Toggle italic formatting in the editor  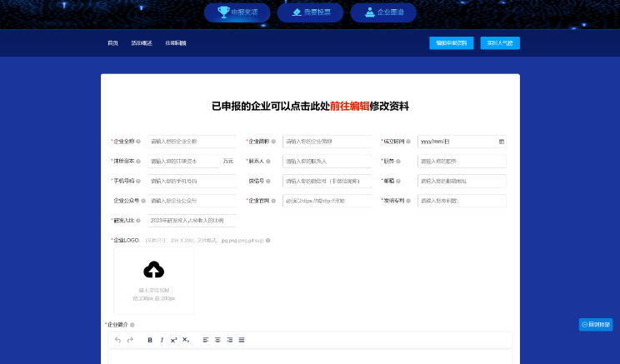[x=162, y=340]
